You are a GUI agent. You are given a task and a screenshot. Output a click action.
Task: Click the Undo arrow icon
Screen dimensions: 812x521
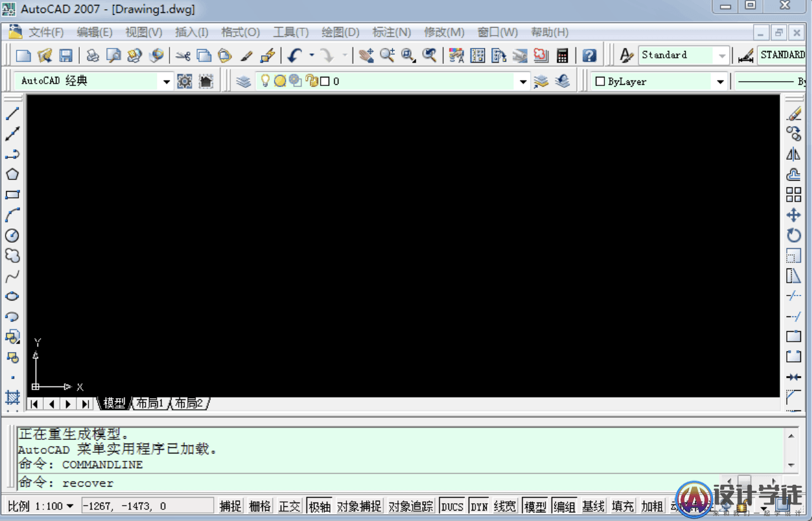(x=295, y=56)
